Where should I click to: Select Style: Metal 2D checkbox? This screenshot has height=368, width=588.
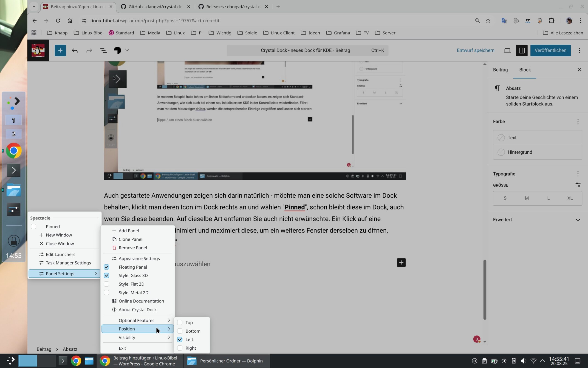(x=106, y=293)
